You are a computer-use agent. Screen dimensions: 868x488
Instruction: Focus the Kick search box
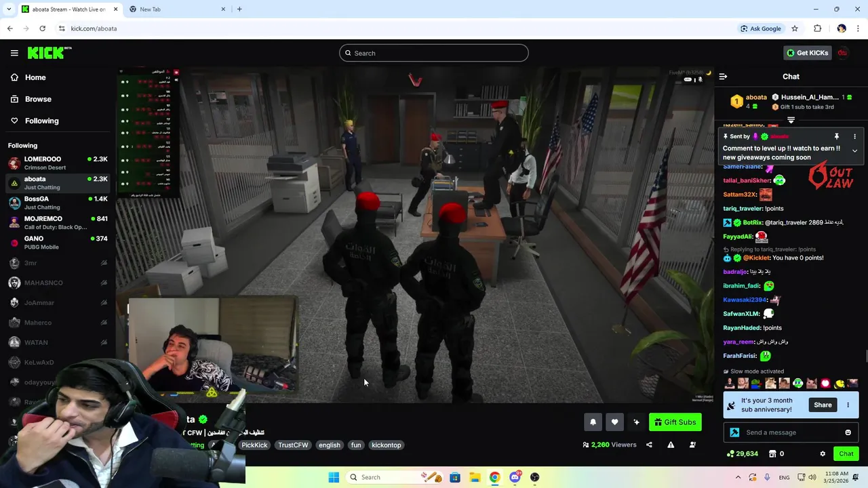(434, 53)
